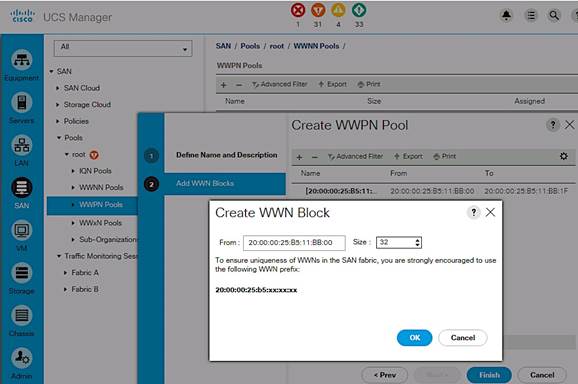578x384 pixels.
Task: Click SAN in the breadcrumb
Action: point(223,46)
